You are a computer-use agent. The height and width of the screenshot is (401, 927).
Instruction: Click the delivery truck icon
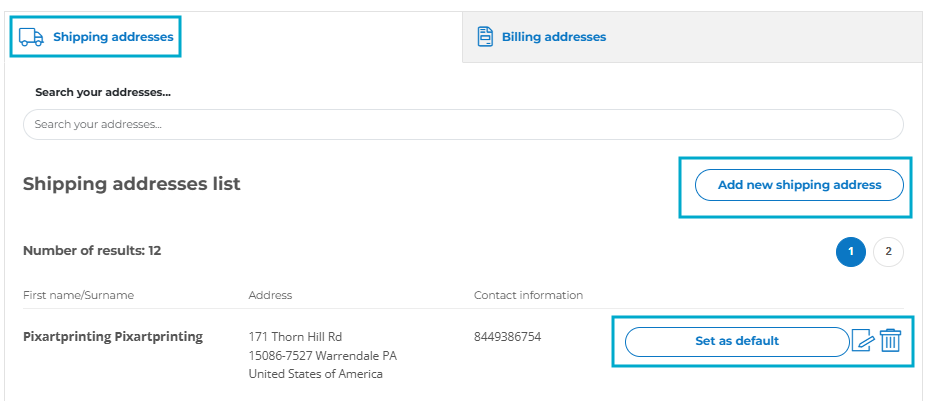coord(31,37)
